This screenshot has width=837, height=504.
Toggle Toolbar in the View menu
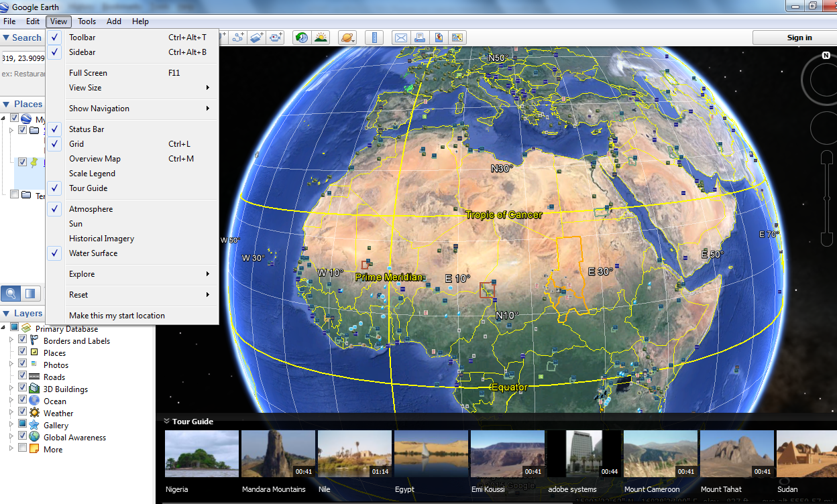pos(132,38)
